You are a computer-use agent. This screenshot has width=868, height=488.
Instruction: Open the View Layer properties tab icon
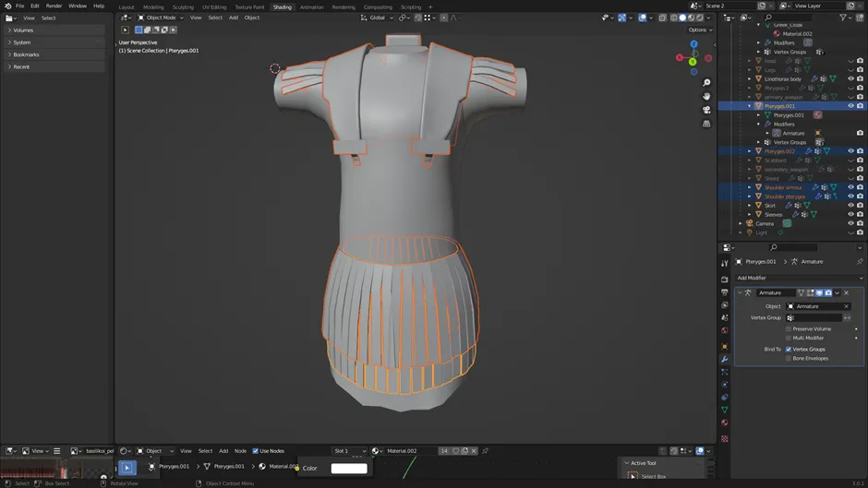[725, 304]
